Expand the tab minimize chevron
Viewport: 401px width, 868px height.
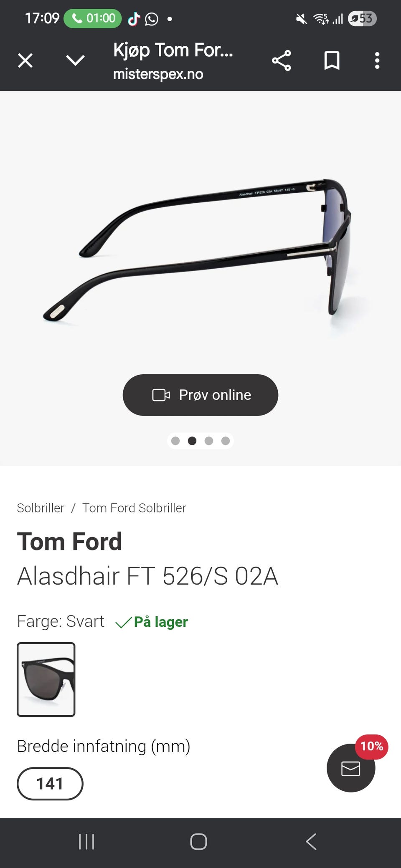coord(75,61)
